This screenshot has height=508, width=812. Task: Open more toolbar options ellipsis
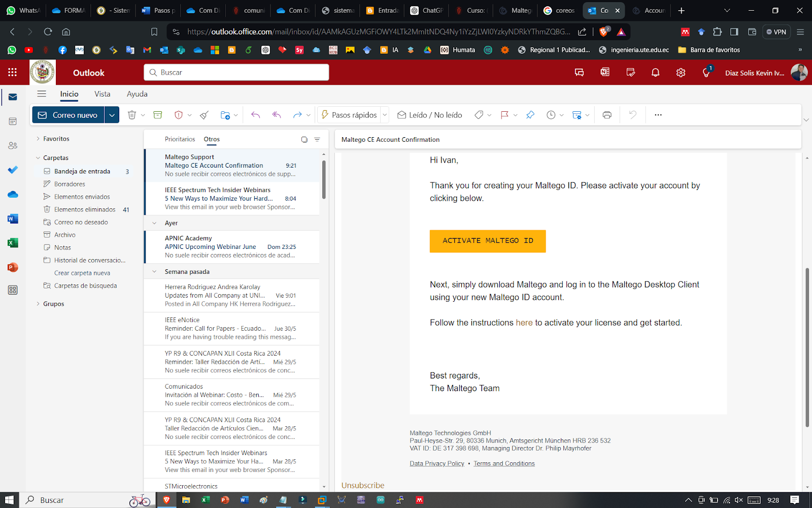click(658, 115)
